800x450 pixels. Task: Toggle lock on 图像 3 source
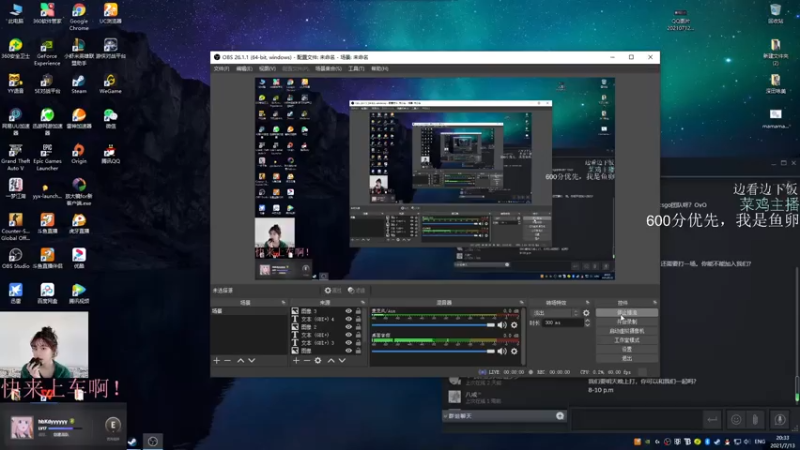click(358, 311)
